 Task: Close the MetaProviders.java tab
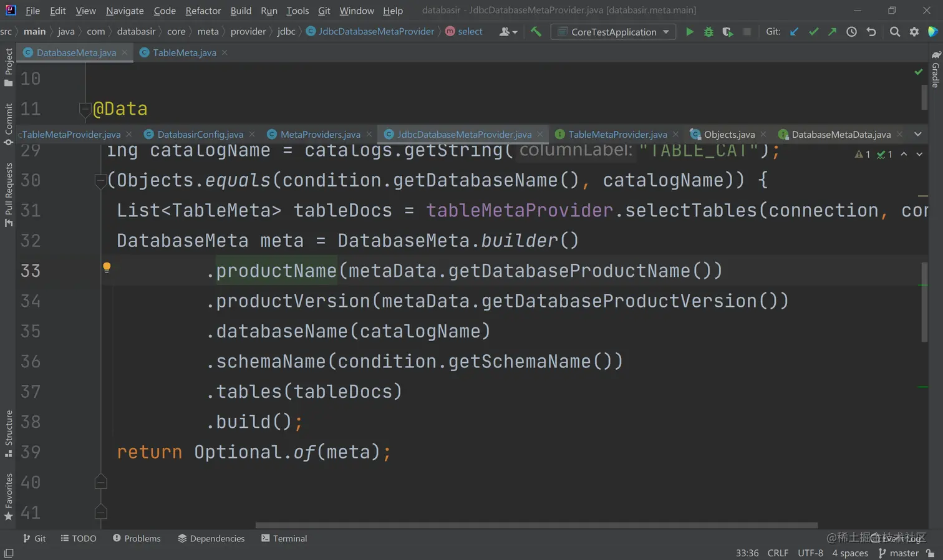369,134
